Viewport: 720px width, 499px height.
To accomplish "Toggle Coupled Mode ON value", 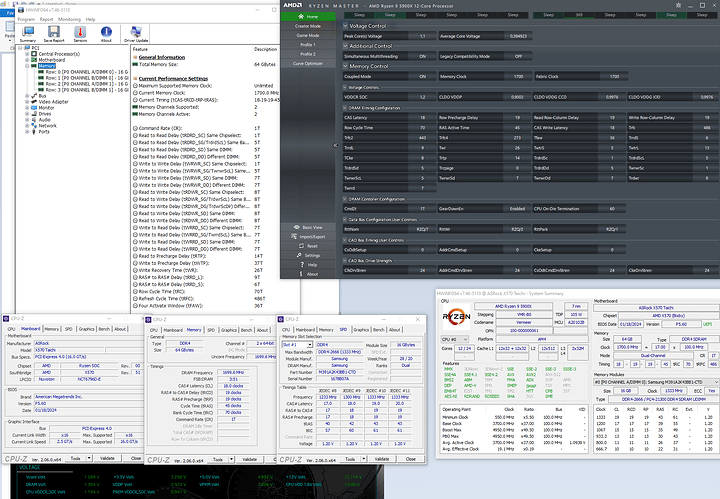I will point(422,77).
